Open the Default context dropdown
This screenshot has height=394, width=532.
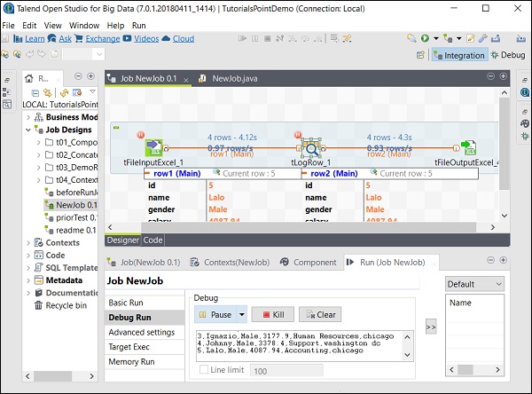(x=474, y=284)
